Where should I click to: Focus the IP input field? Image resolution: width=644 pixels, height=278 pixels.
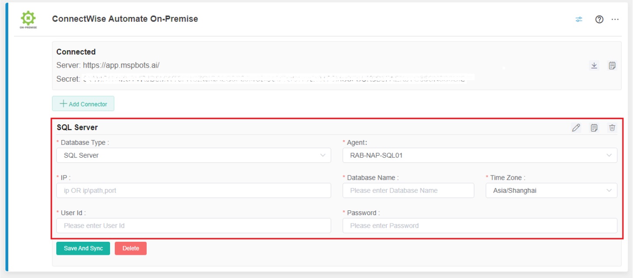(x=192, y=191)
